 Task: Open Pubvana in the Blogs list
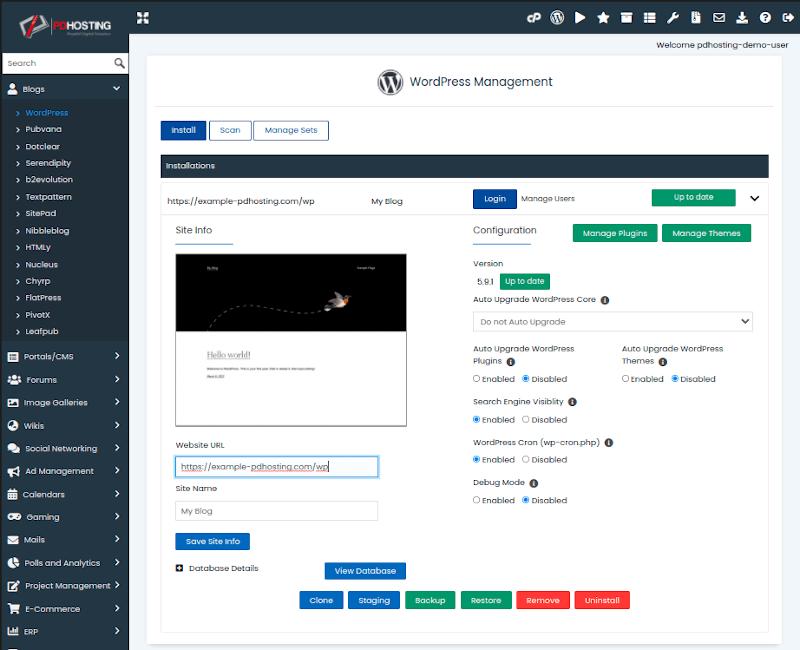(43, 129)
